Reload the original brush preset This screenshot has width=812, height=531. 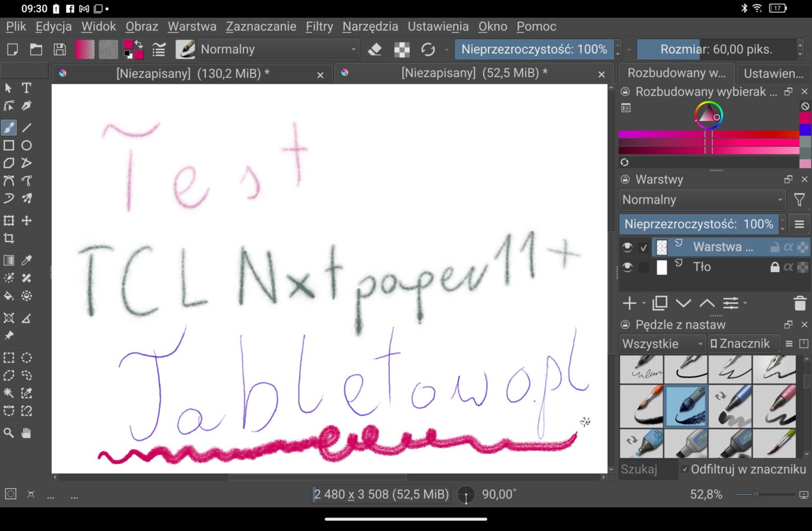click(x=428, y=50)
